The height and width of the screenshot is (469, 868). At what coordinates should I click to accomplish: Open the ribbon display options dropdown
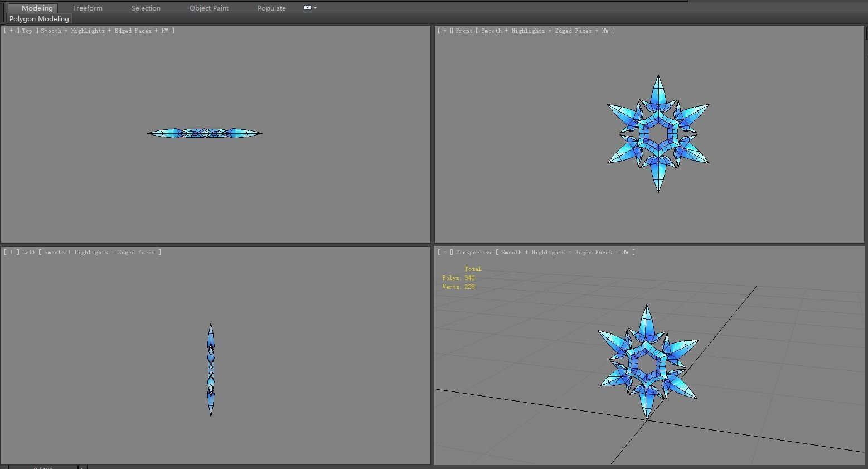(310, 8)
